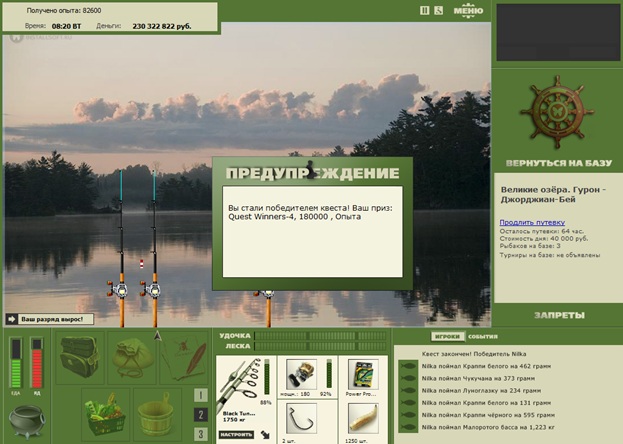Click the ship steering wheel emblem

pyautogui.click(x=557, y=112)
